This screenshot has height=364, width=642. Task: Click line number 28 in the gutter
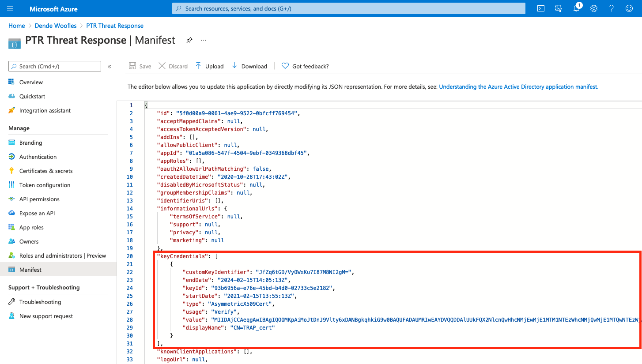pyautogui.click(x=130, y=319)
